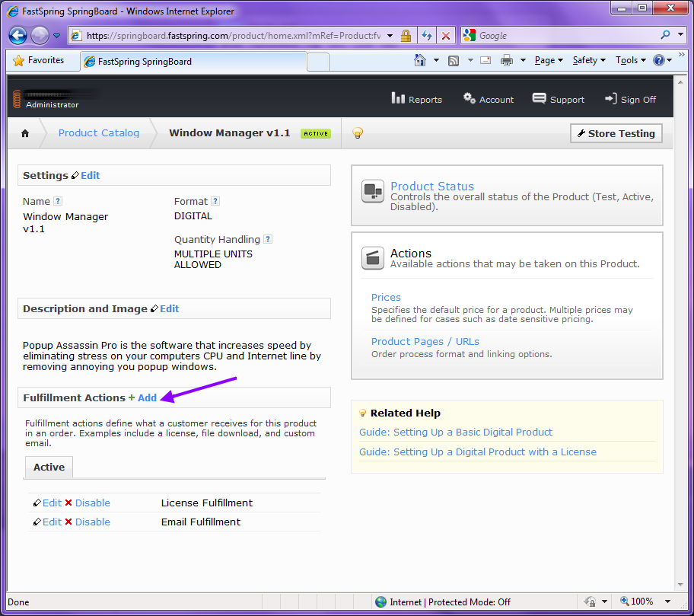Open the browser Help icon menu

(x=662, y=60)
